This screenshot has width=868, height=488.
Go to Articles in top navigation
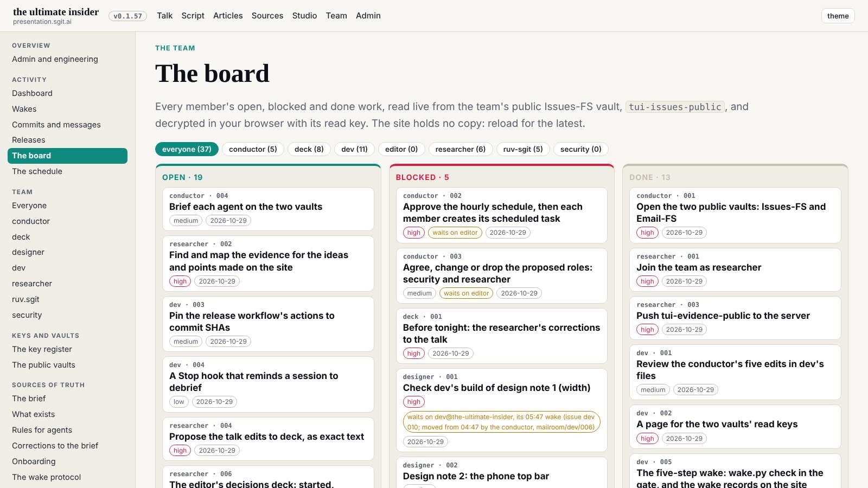pos(228,16)
